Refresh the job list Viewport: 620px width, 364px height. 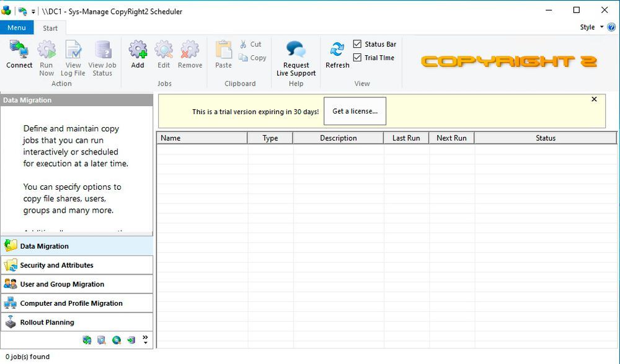(337, 56)
